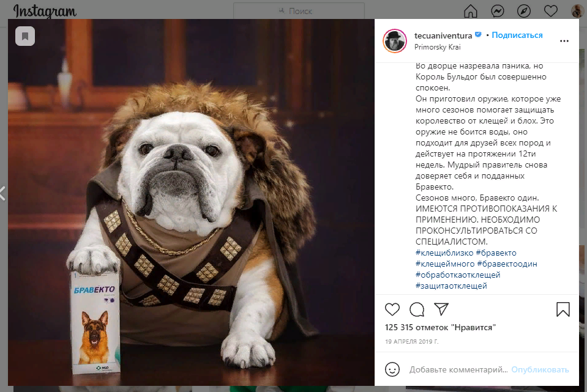Open the Explore compass icon
The image size is (587, 392).
click(x=524, y=11)
